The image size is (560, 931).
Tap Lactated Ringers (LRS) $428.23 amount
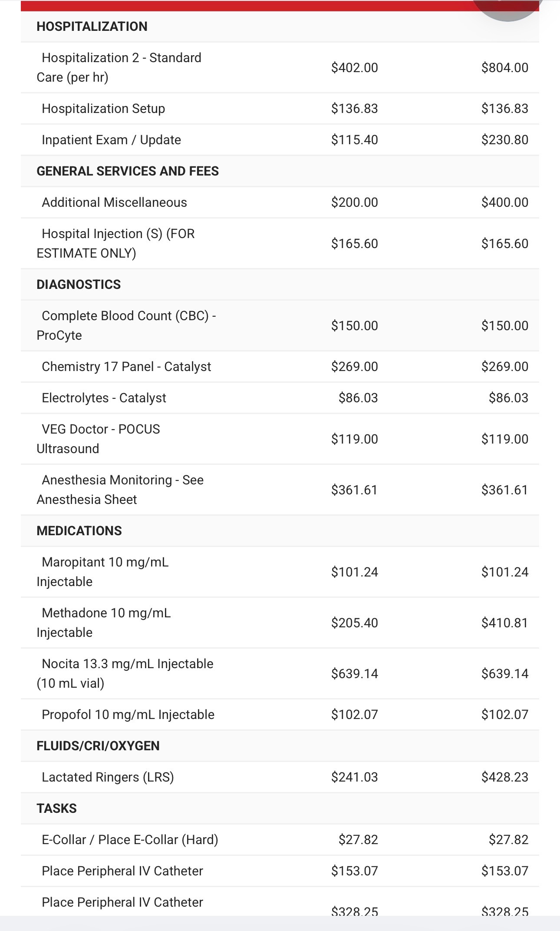coord(504,777)
